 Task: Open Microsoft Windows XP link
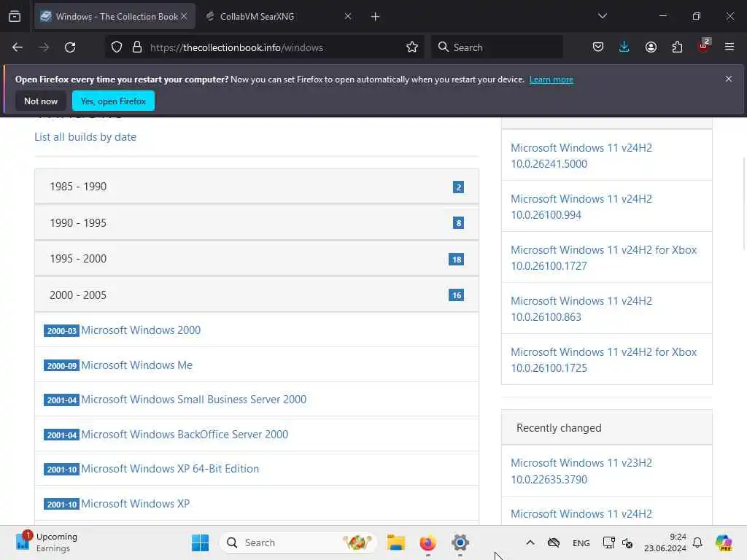135,504
